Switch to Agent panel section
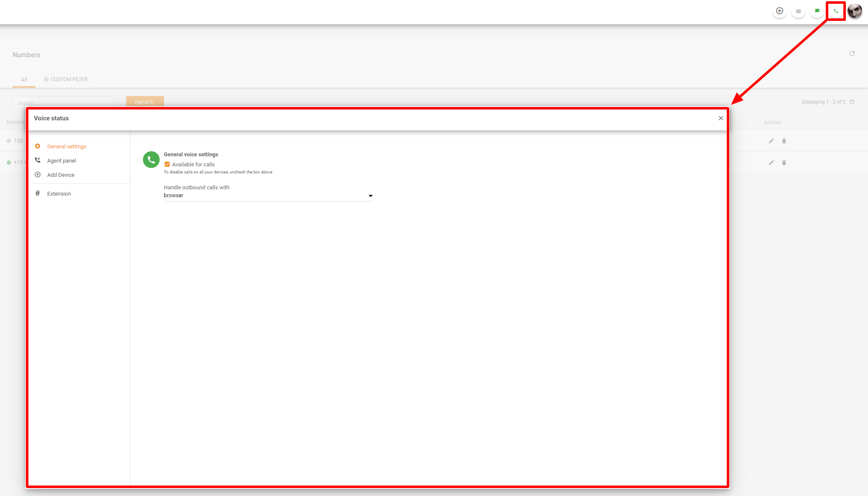This screenshot has height=496, width=868. click(x=61, y=161)
